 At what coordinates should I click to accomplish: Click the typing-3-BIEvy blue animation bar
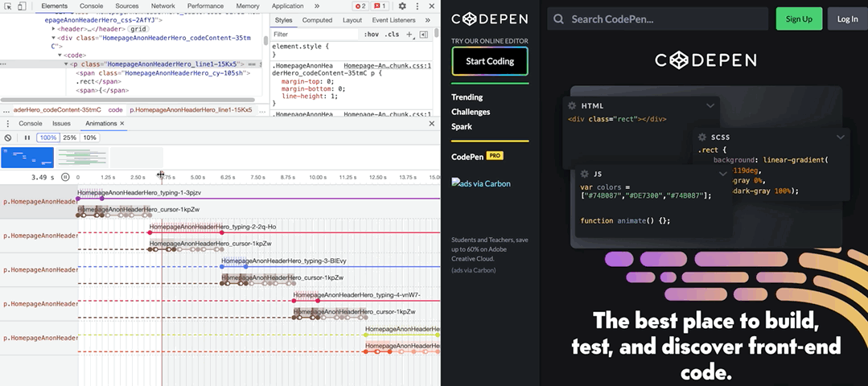click(x=331, y=266)
